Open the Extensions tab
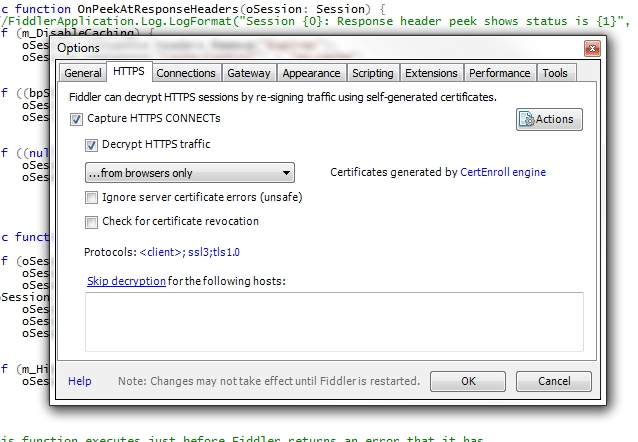Screen dimensions: 638x442 431,73
